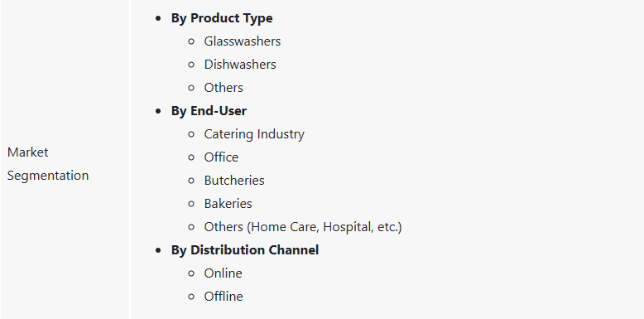The width and height of the screenshot is (644, 319).
Task: Select the Glasswashers list item
Action: (x=243, y=41)
